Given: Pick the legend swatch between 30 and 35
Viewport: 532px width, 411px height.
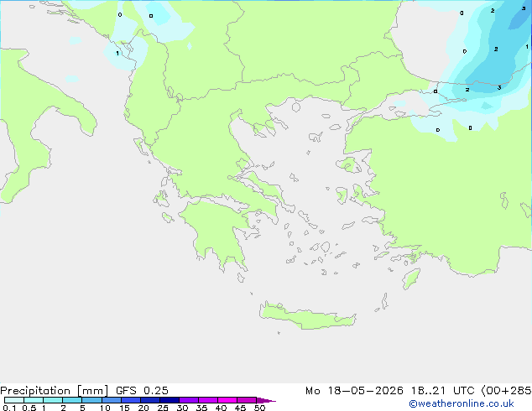Looking at the screenshot, I should tap(188, 400).
